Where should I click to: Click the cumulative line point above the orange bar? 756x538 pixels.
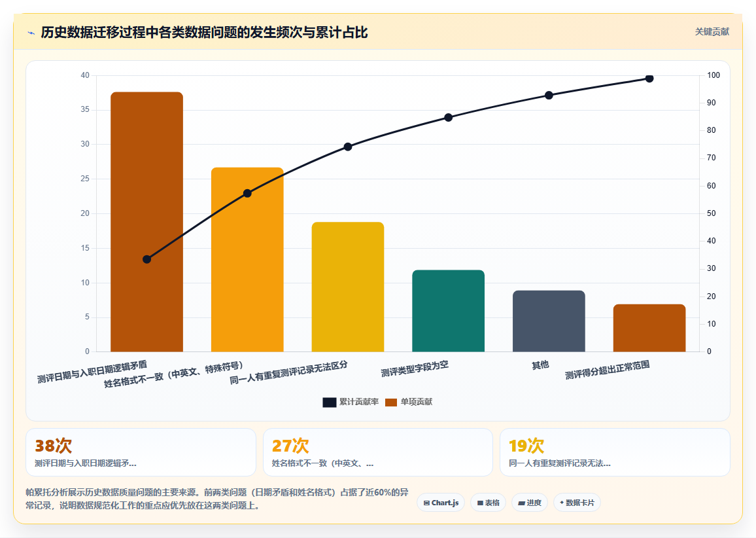pos(247,194)
